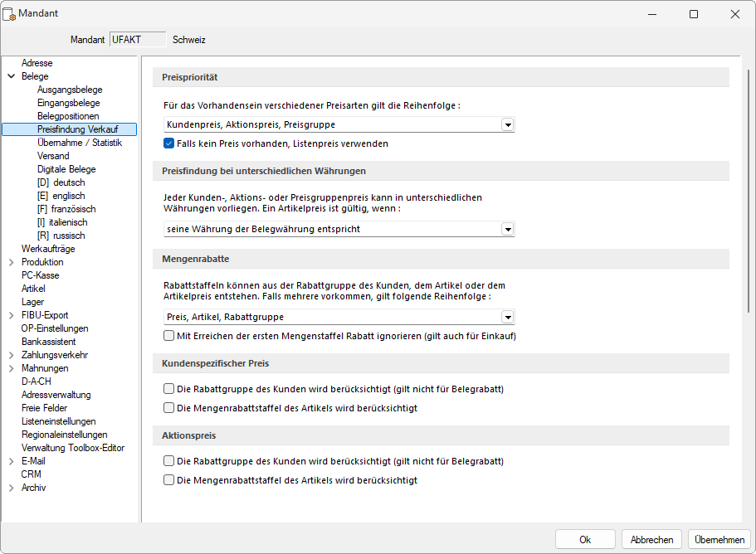This screenshot has width=756, height=554.
Task: Expand the Zahlungsverkehr tree node
Action: point(11,355)
